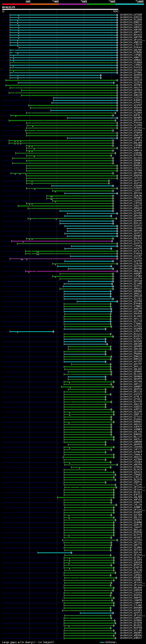Select hit label UniRef100_Q28RQ0
This screenshot has height=644, width=146.
tap(131, 620)
